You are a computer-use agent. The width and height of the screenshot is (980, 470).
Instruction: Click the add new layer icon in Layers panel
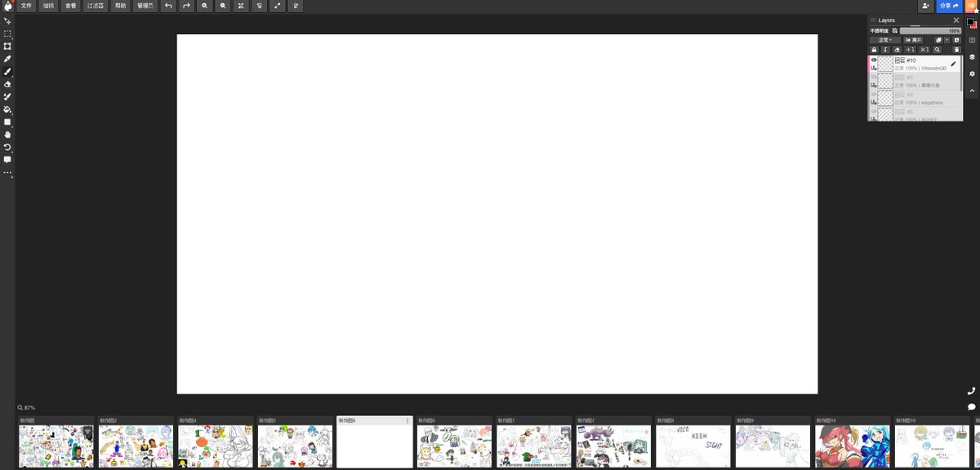tap(956, 40)
